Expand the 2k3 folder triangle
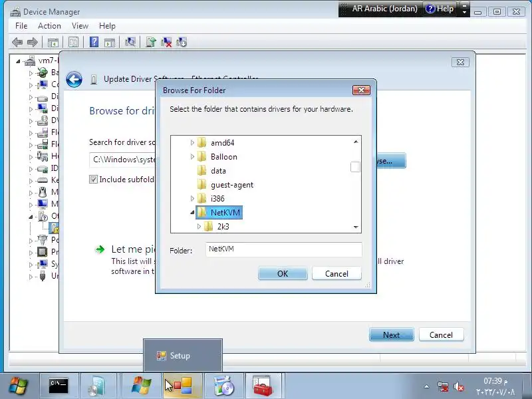The height and width of the screenshot is (399, 532). point(199,226)
